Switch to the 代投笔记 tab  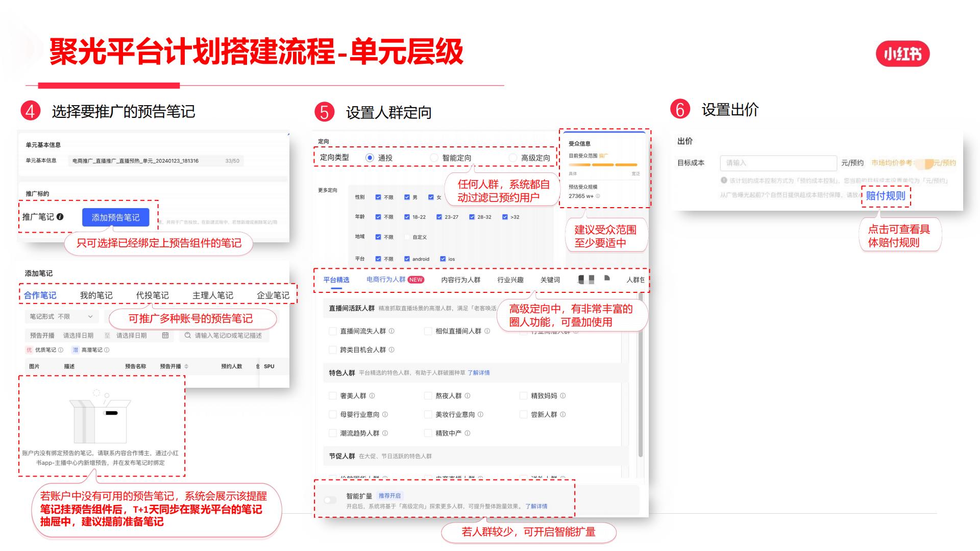coord(152,295)
